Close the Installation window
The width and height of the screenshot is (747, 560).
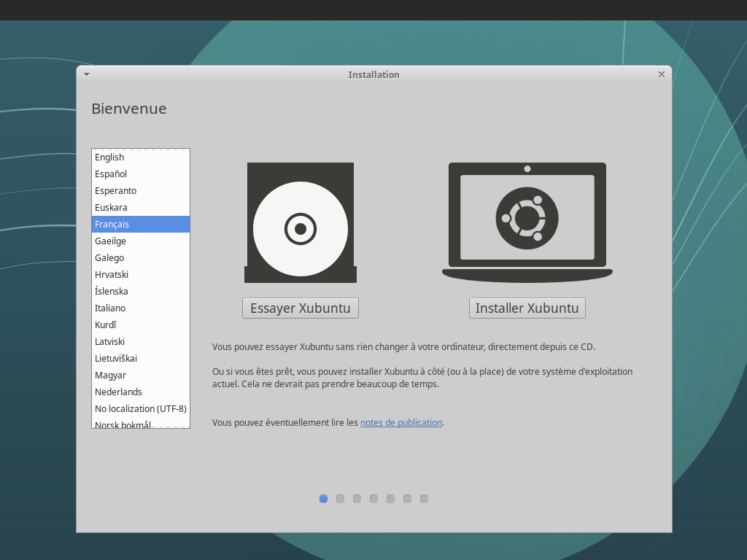click(661, 74)
